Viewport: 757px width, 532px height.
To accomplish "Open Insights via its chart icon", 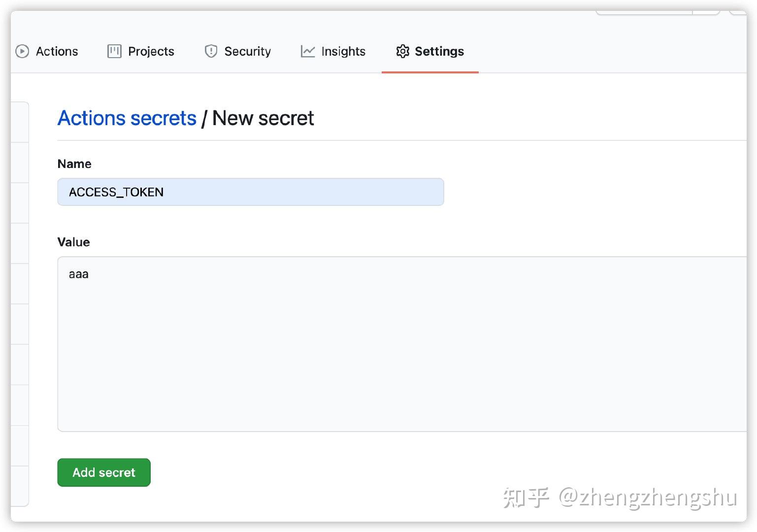I will click(307, 51).
